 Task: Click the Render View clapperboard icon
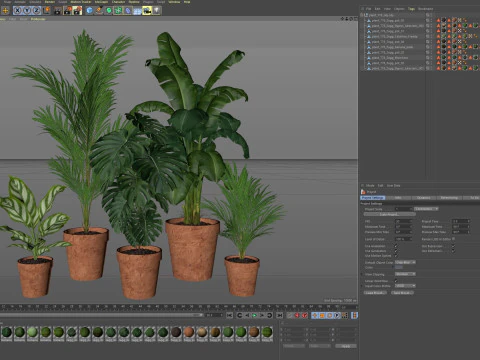(x=58, y=11)
